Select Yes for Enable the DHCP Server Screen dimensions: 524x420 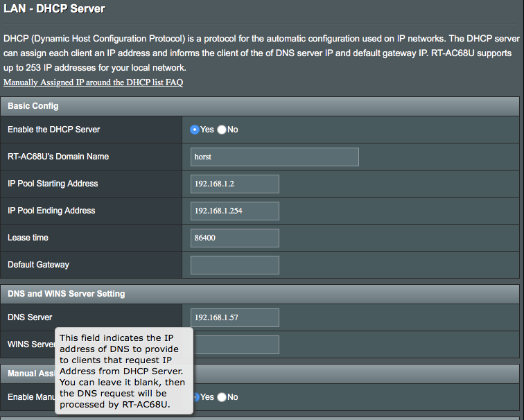[x=195, y=130]
